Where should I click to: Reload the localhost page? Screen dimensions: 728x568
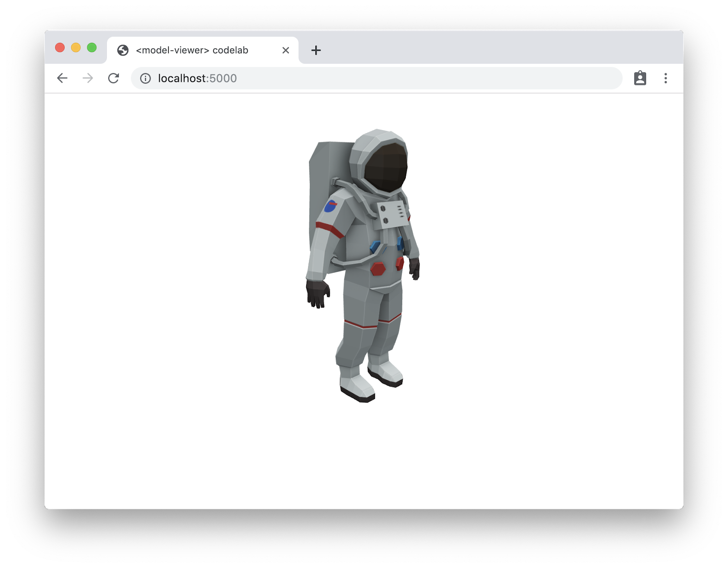113,78
